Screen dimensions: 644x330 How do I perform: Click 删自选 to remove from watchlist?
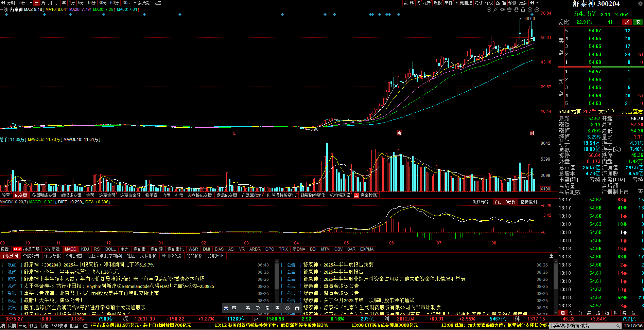(x=466, y=3)
